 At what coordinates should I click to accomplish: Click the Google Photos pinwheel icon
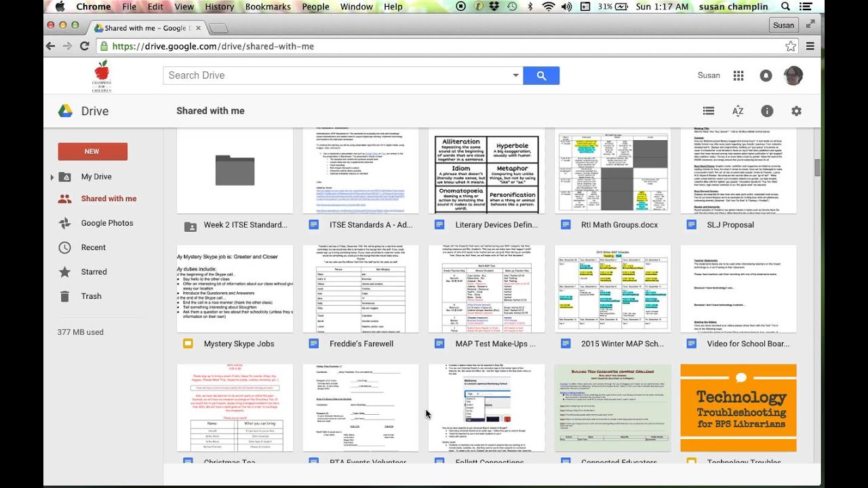click(64, 223)
